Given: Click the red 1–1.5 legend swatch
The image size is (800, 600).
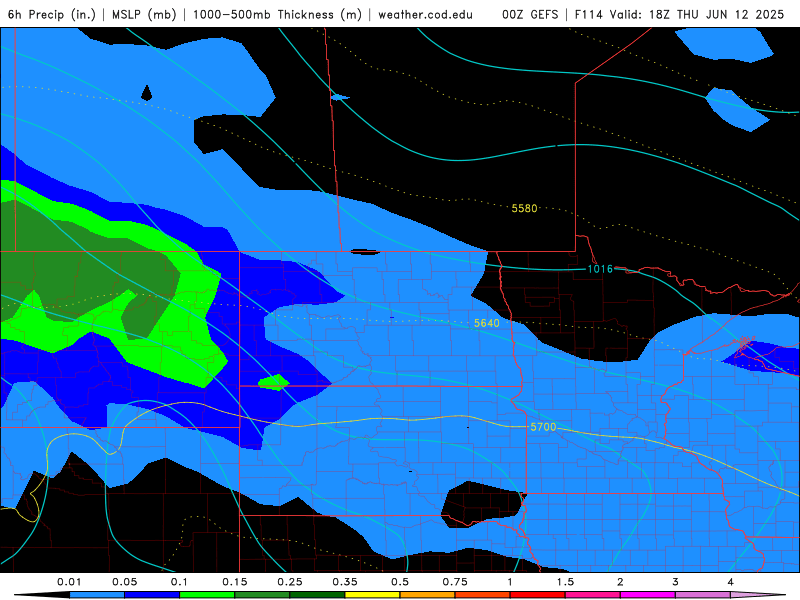Looking at the screenshot, I should pos(538,595).
